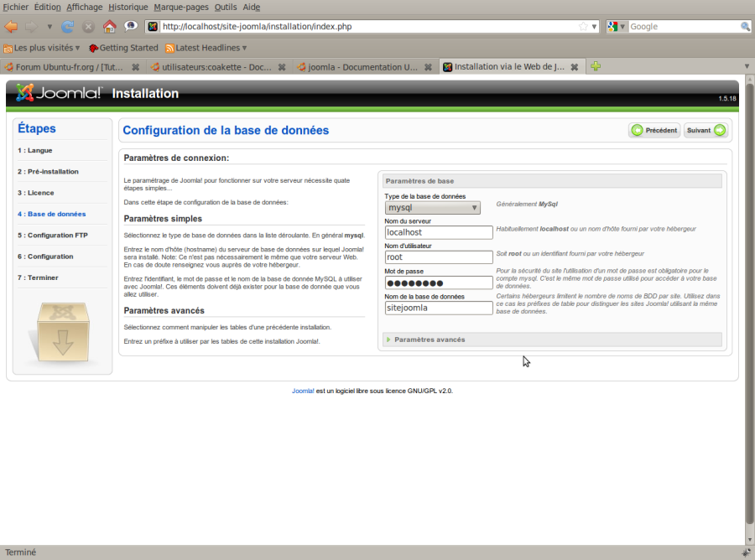Open the database type mysql dropdown
The width and height of the screenshot is (755, 560).
point(432,208)
